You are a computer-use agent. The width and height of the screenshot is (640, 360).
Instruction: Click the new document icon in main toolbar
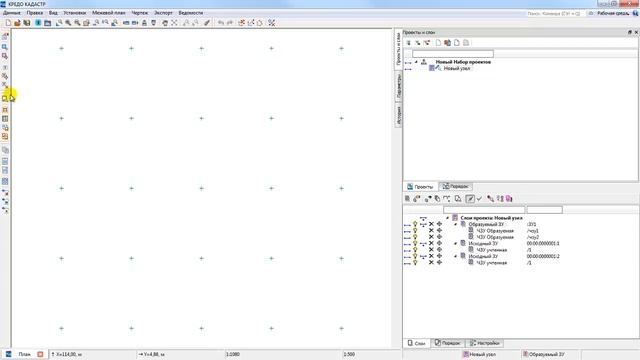[x=8, y=23]
